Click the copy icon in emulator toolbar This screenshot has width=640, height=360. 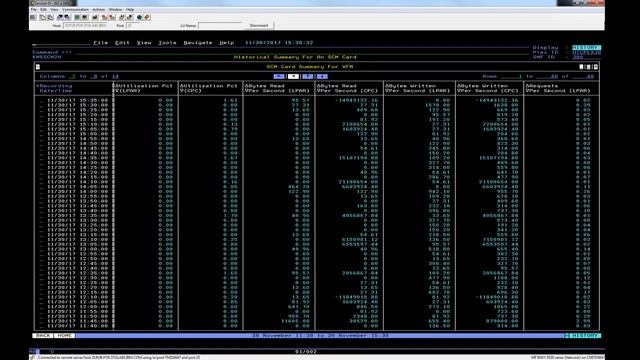point(42,17)
